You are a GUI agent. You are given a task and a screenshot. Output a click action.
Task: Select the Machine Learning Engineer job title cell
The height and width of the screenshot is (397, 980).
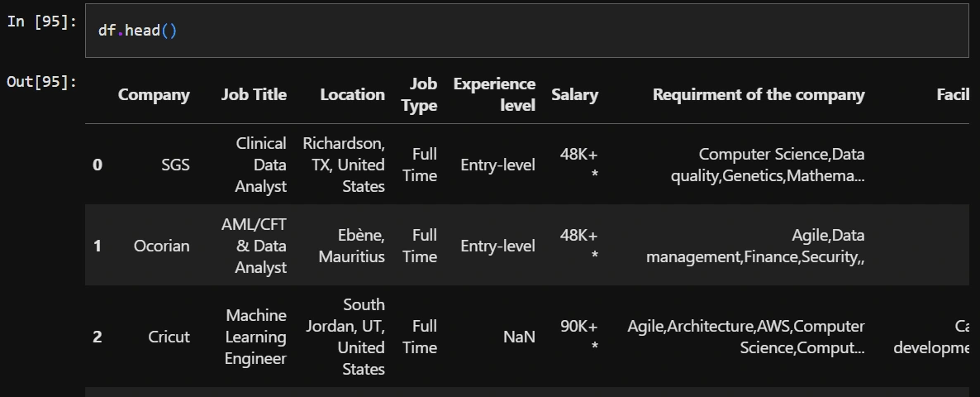(x=255, y=337)
